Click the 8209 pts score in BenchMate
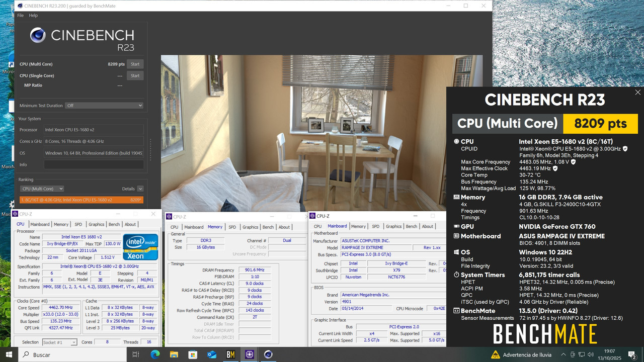Viewport: 644px width, 362px height. (600, 124)
